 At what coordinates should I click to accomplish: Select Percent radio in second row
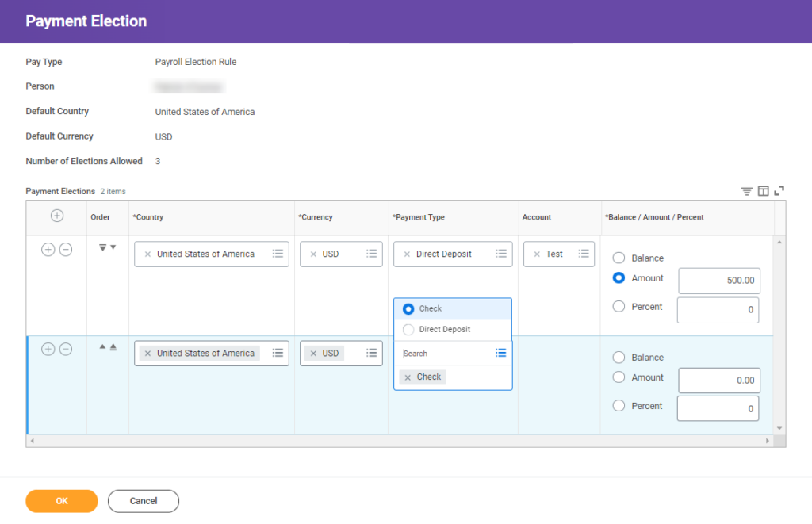click(619, 406)
